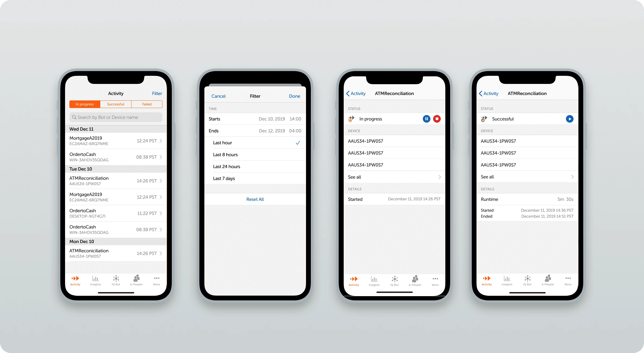
Task: Select the Successful filter tab
Action: pos(116,104)
